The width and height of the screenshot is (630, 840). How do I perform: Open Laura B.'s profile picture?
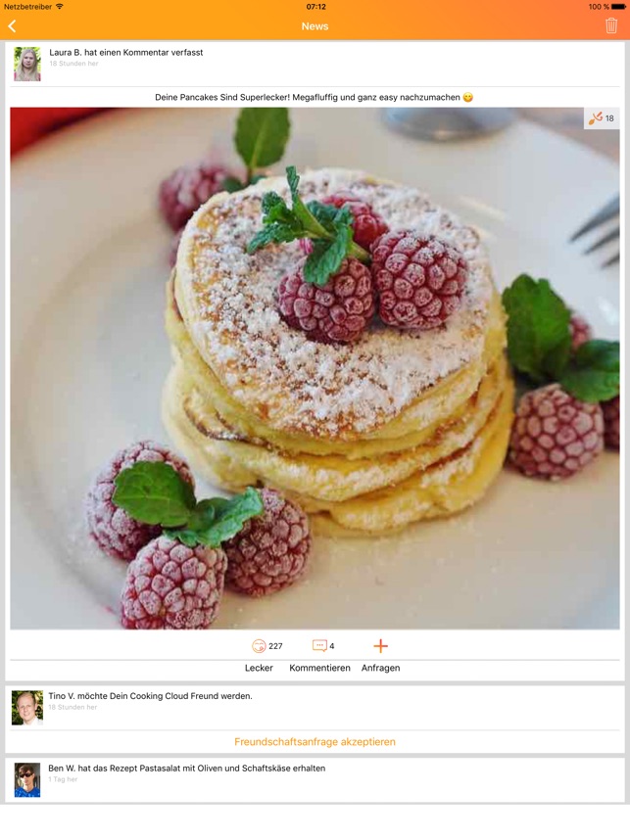(27, 65)
